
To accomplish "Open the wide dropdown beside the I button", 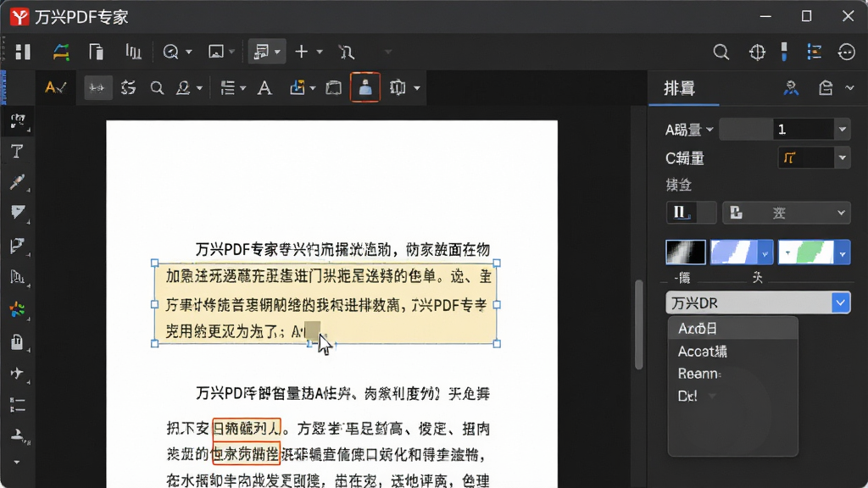I will [786, 213].
